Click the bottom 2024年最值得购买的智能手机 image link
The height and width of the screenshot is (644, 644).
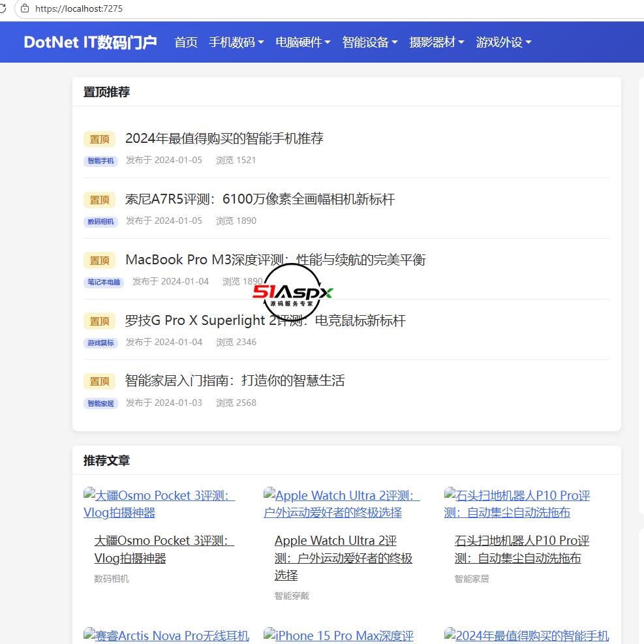coord(527,636)
